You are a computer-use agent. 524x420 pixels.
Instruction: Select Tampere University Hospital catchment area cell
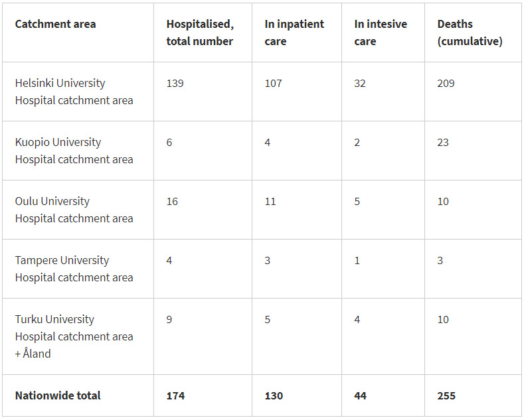tap(74, 269)
